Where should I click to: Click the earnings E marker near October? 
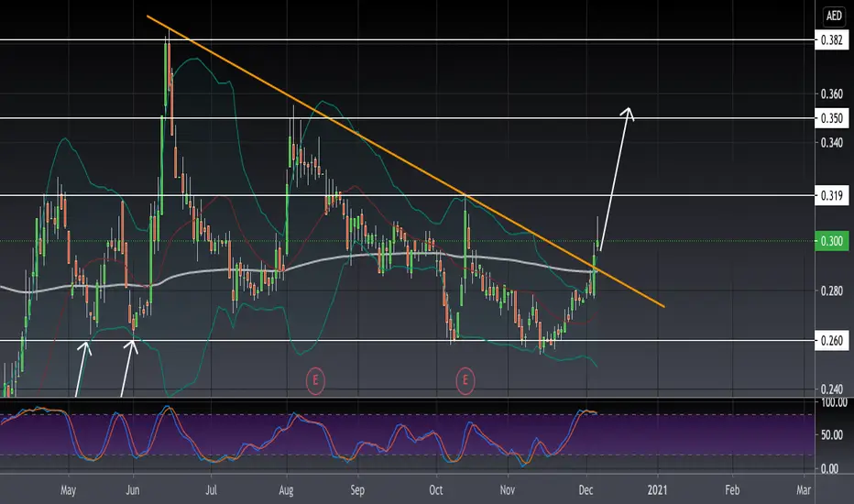coord(465,379)
